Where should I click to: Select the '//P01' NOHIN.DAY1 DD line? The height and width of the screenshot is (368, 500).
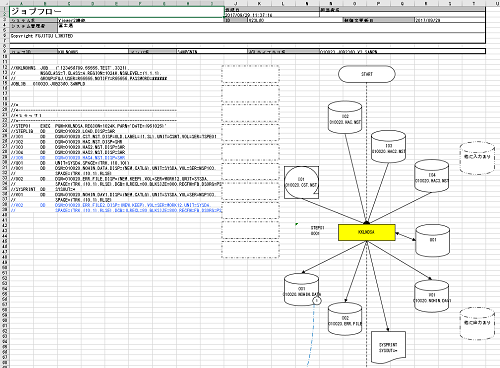click(x=113, y=195)
